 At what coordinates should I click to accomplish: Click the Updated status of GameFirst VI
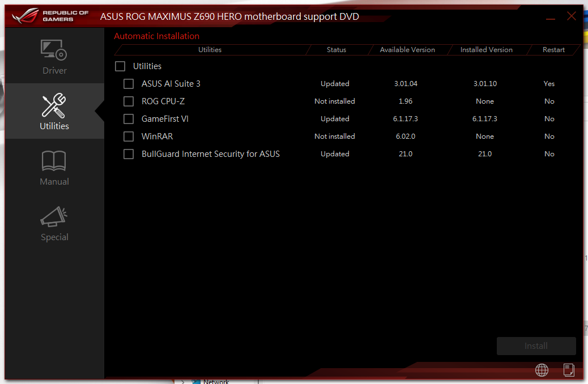335,119
